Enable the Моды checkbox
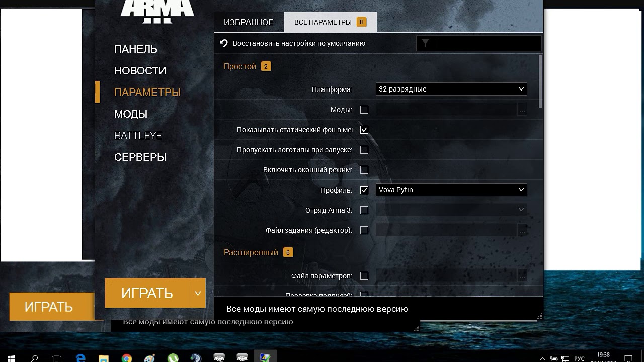The image size is (644, 362). pos(364,110)
